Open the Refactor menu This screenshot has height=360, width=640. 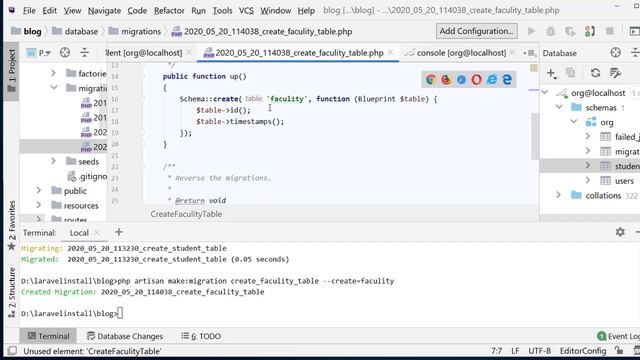click(x=169, y=10)
